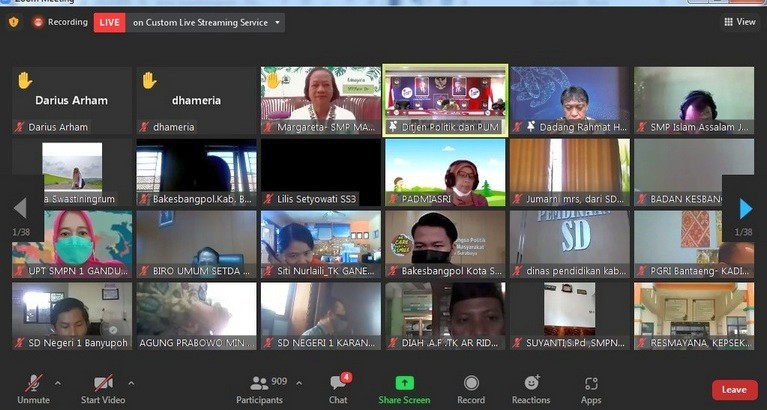Select the Ditjen Politik dan PUM video tile
This screenshot has width=767, height=410.
pyautogui.click(x=445, y=100)
